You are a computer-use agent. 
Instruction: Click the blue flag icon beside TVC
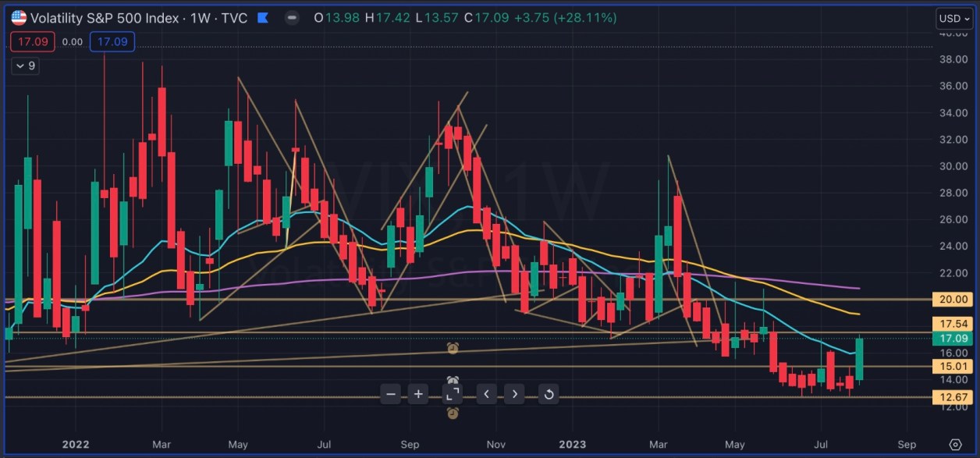point(263,17)
